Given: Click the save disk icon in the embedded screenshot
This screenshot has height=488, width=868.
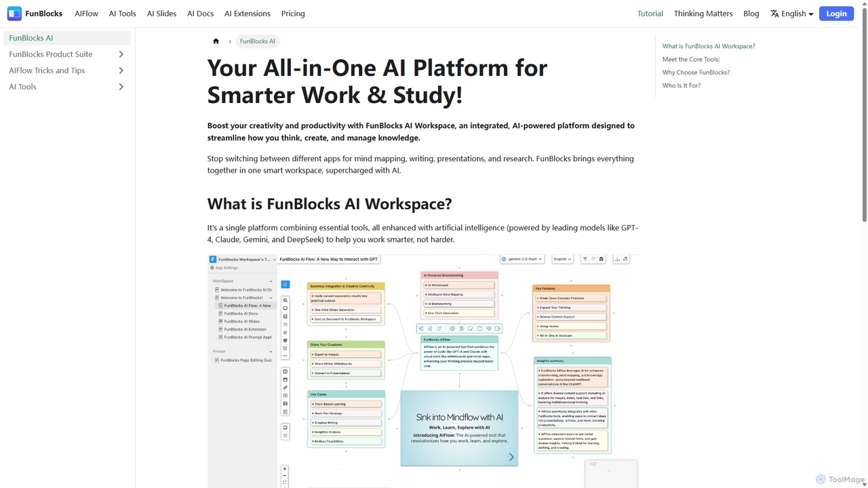Looking at the screenshot, I should coord(601,259).
